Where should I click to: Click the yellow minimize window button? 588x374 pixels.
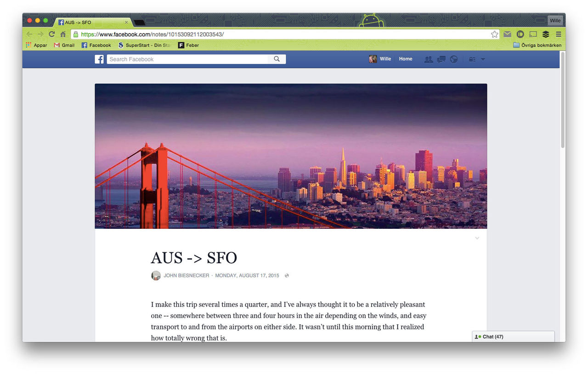tap(38, 21)
